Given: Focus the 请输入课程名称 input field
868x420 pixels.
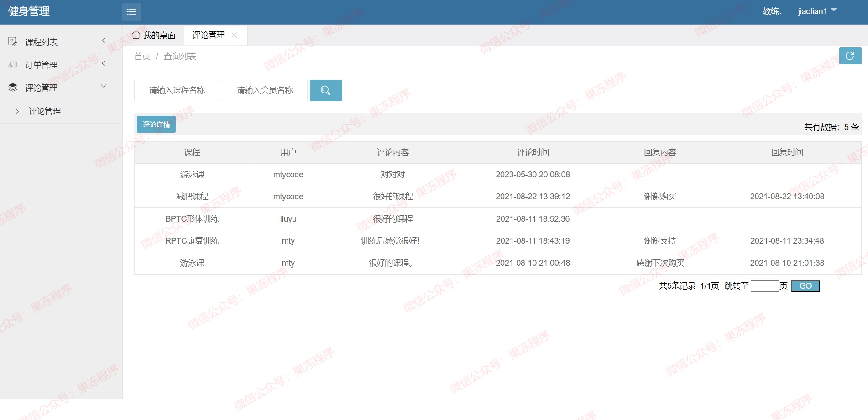Looking at the screenshot, I should coord(177,90).
